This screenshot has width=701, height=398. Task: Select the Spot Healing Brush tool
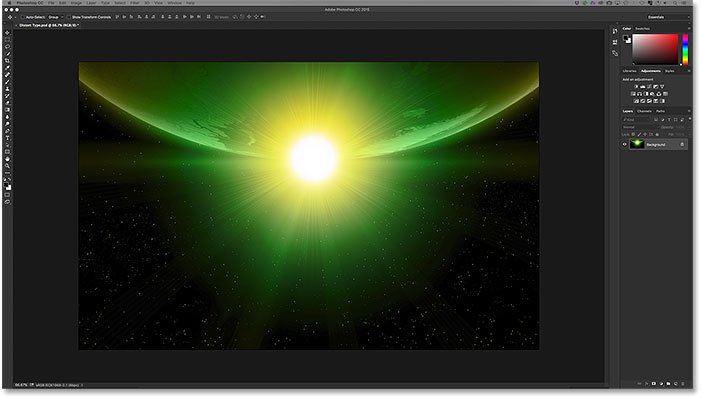click(8, 75)
